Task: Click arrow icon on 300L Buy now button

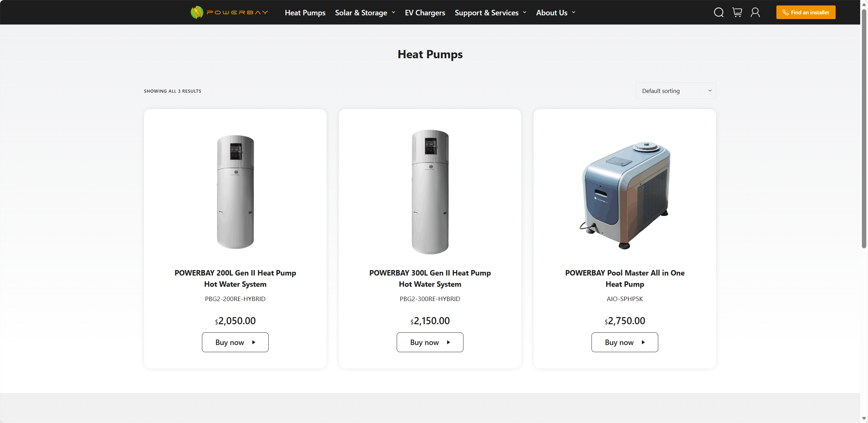Action: point(448,342)
